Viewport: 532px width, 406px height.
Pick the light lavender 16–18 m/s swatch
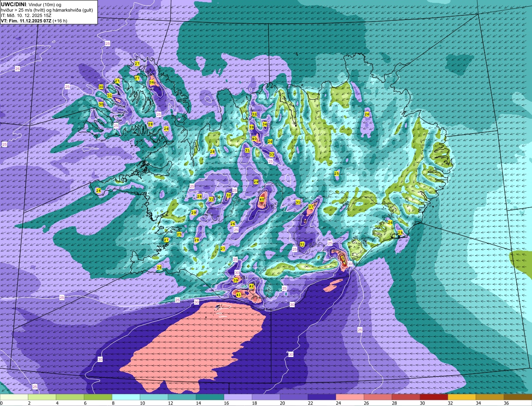point(238,397)
